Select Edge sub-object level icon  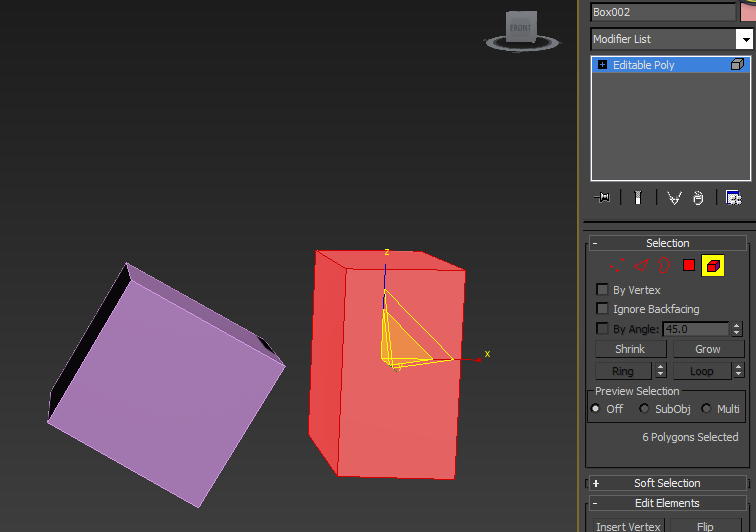click(x=641, y=265)
